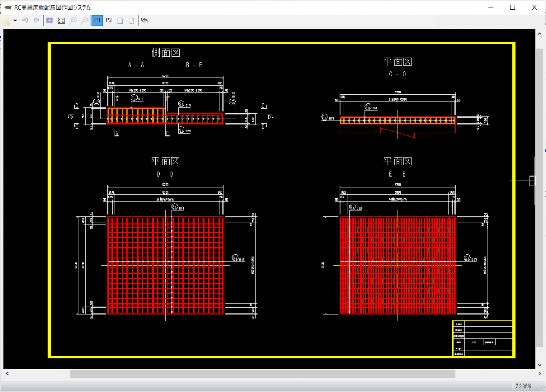This screenshot has height=392, width=546.
Task: Click the 平面図 title above D - D
Action: pos(165,161)
